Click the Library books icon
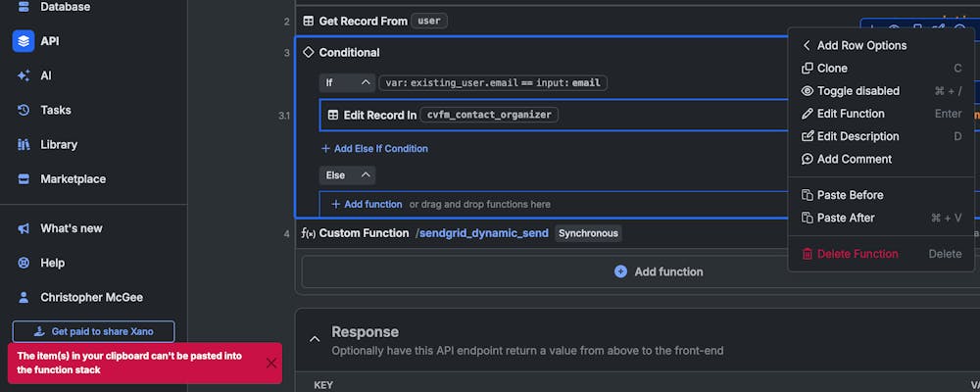 point(24,144)
